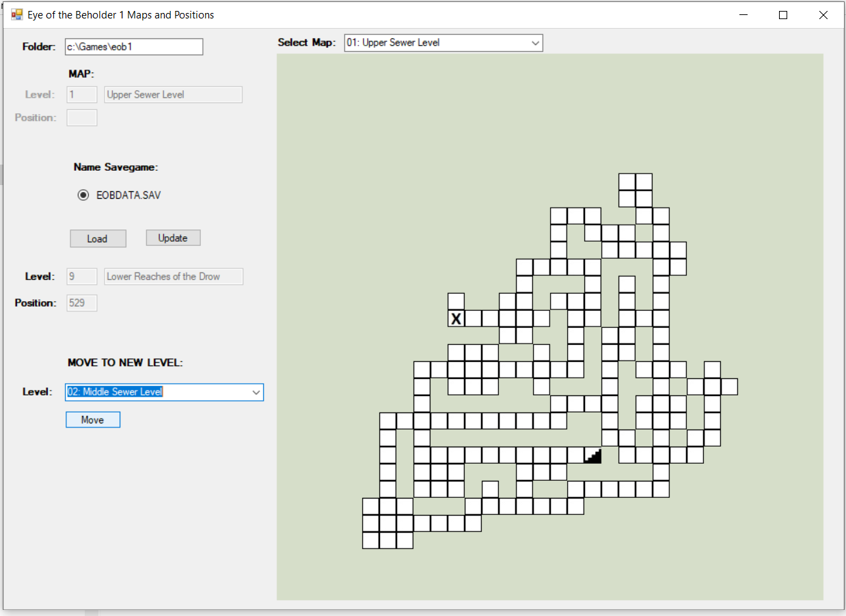The height and width of the screenshot is (616, 846).
Task: Click the X-marked cell on the map
Action: pyautogui.click(x=456, y=318)
